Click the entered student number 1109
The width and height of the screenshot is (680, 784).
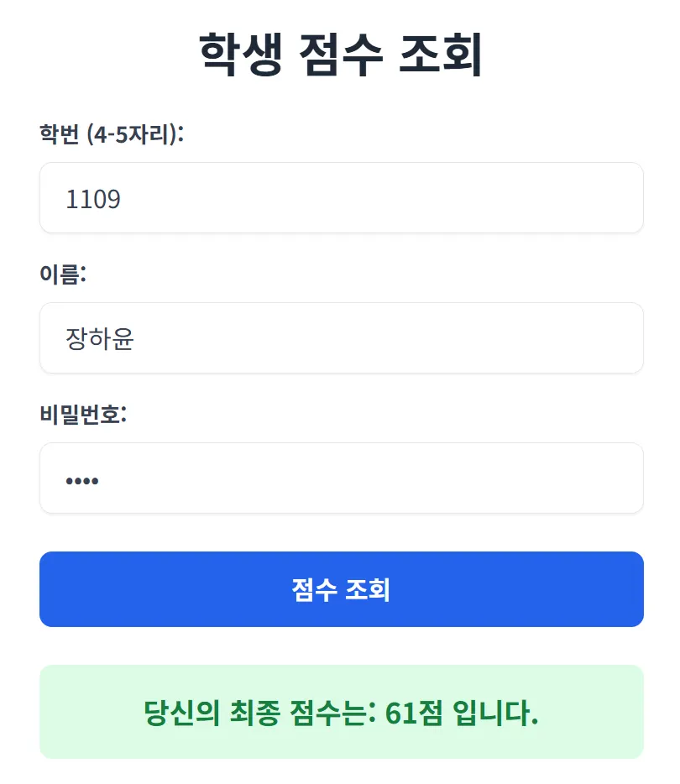tap(93, 198)
